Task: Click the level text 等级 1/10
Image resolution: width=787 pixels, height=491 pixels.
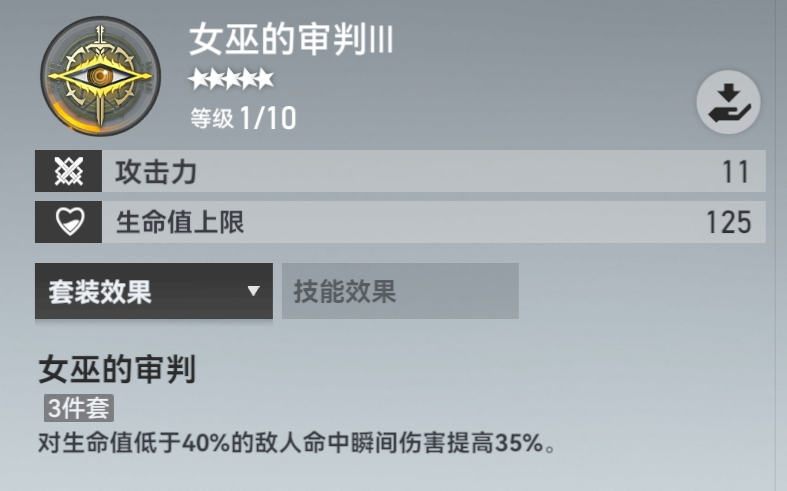Action: pos(243,118)
